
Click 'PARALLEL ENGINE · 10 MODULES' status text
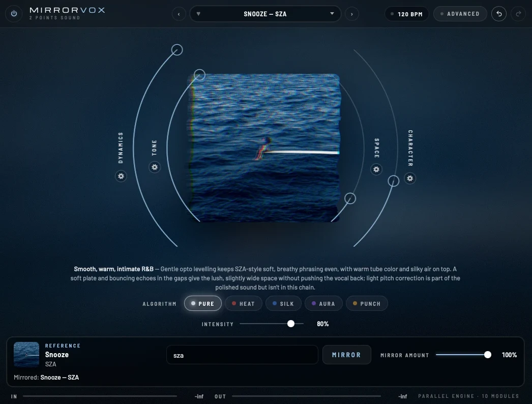(x=468, y=396)
